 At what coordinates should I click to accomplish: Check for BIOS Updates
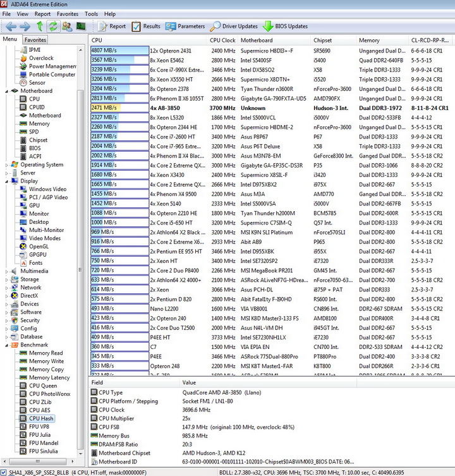tap(286, 27)
